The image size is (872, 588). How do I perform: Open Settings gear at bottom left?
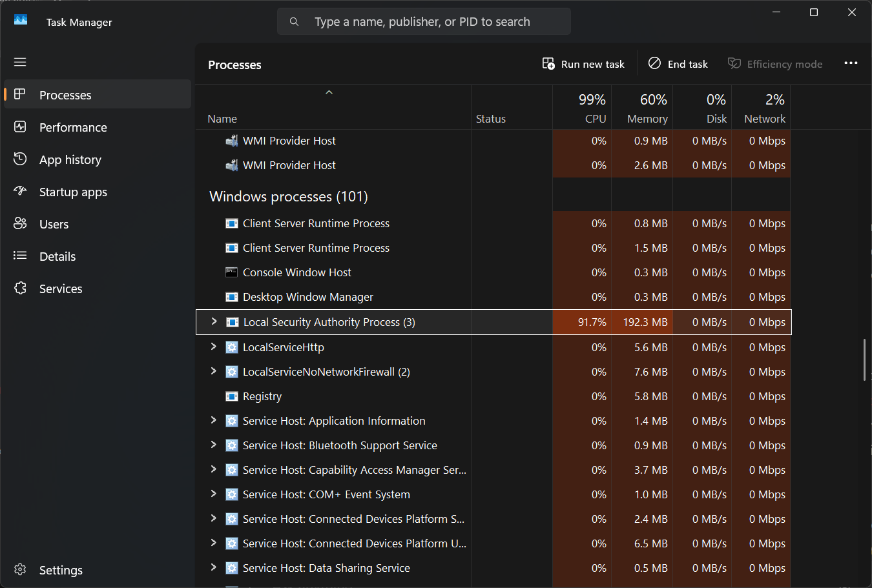point(20,570)
